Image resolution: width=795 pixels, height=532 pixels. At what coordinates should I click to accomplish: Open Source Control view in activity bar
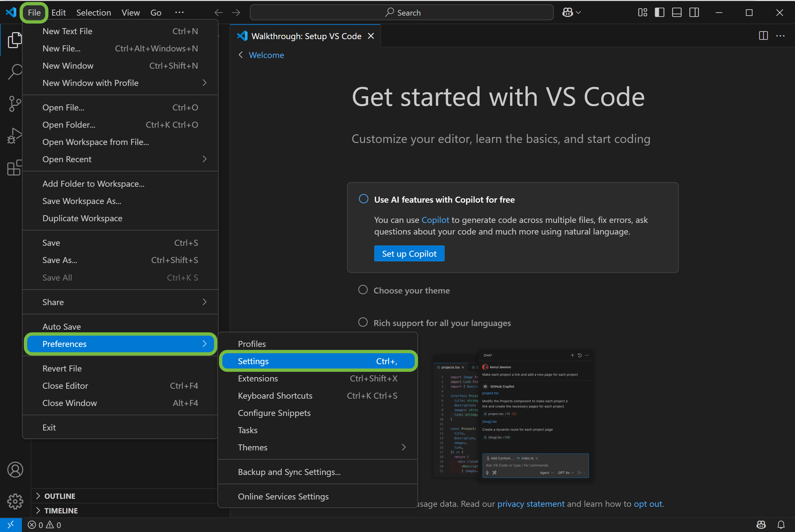(15, 103)
